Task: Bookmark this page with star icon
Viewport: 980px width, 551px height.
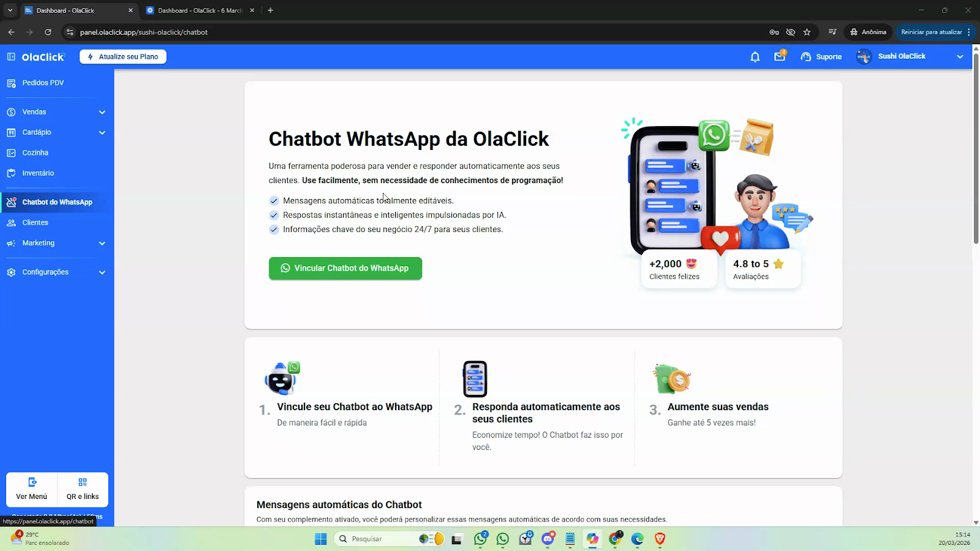Action: tap(807, 32)
